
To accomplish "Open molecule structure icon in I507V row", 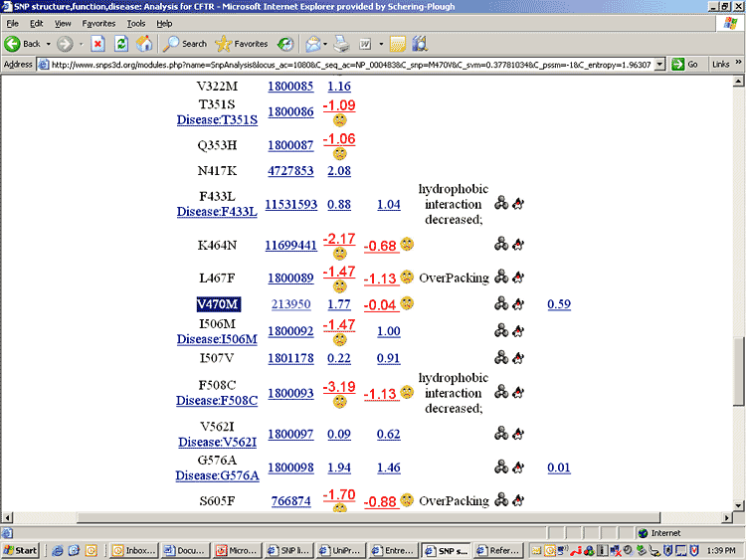I will click(x=501, y=357).
